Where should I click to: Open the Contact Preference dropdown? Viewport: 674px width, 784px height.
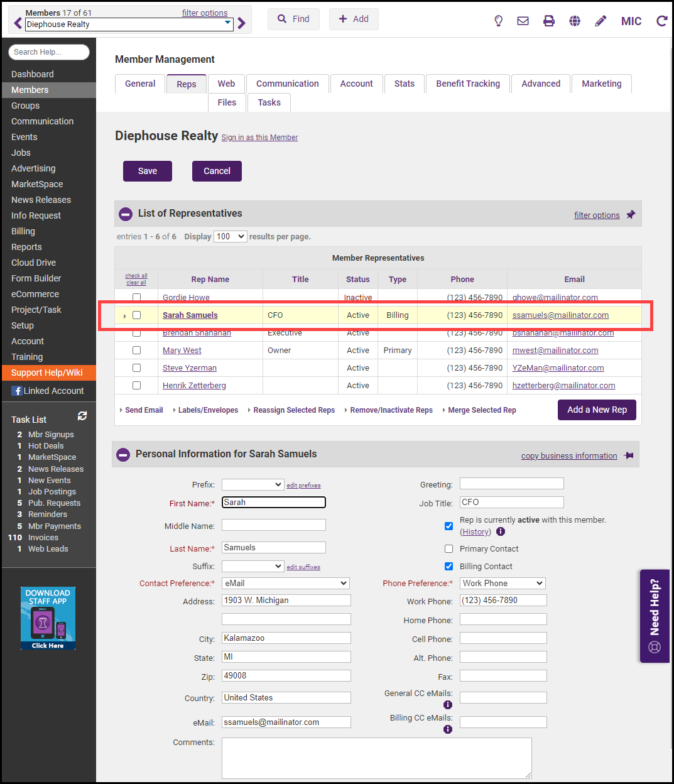[286, 583]
